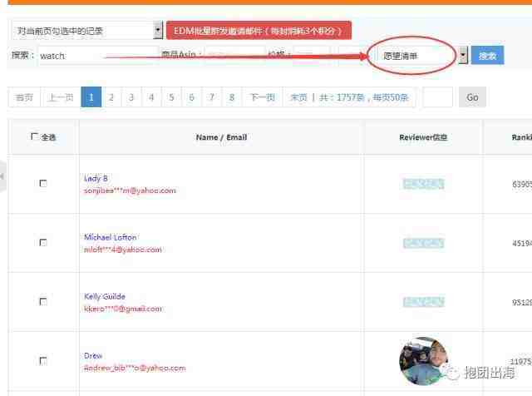
Task: Check the box for Michael Lofton
Action: click(x=43, y=243)
